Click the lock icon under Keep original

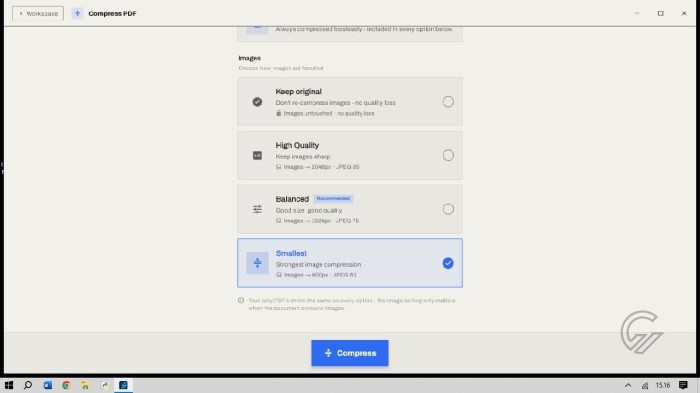[x=279, y=113]
